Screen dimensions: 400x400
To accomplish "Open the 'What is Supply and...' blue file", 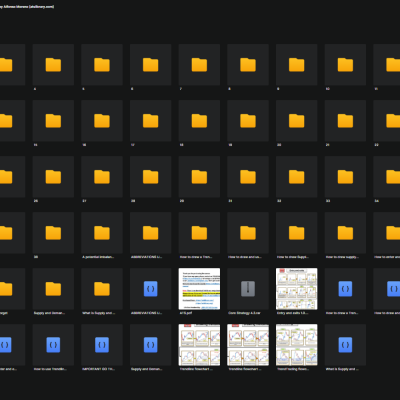I will pos(345,345).
